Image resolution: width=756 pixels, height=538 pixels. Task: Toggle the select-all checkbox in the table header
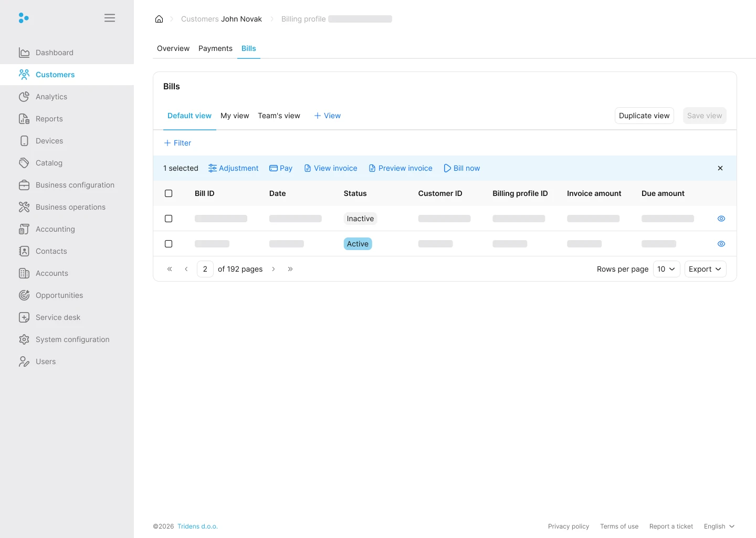click(x=169, y=193)
